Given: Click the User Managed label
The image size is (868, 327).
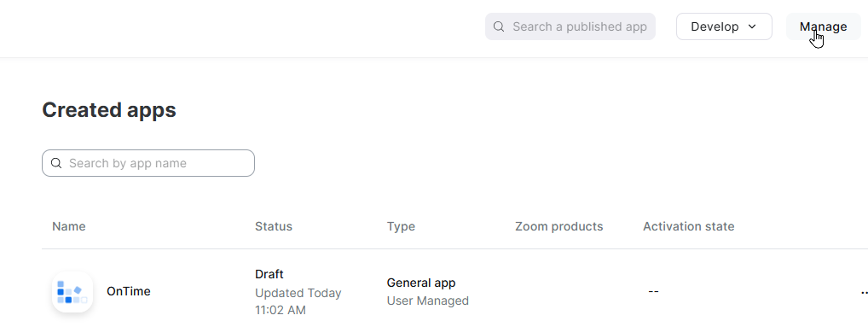Looking at the screenshot, I should [428, 301].
